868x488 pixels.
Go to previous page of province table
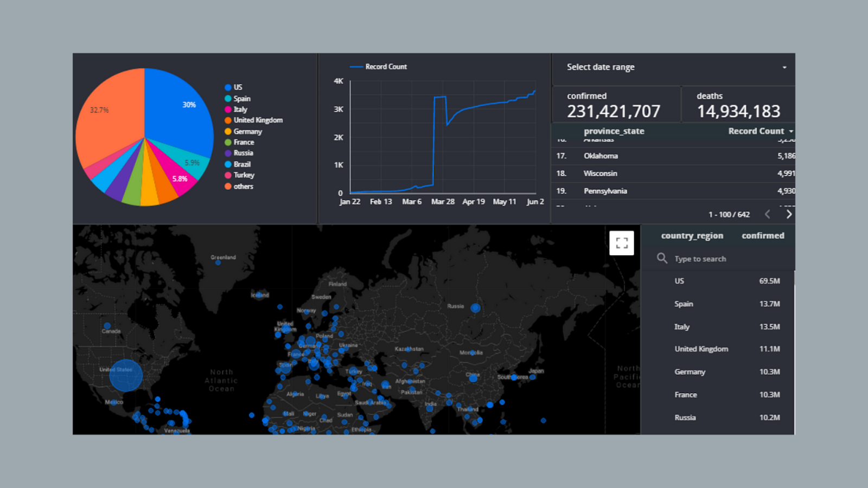tap(767, 214)
